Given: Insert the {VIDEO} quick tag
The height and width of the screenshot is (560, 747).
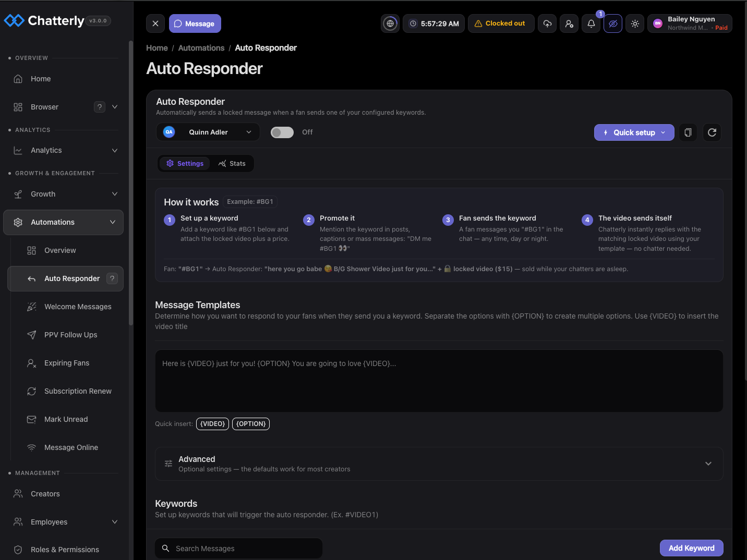Looking at the screenshot, I should [x=213, y=424].
